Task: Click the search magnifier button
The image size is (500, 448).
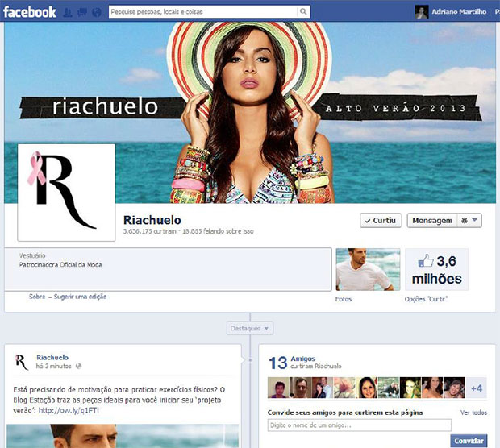Action: (303, 12)
